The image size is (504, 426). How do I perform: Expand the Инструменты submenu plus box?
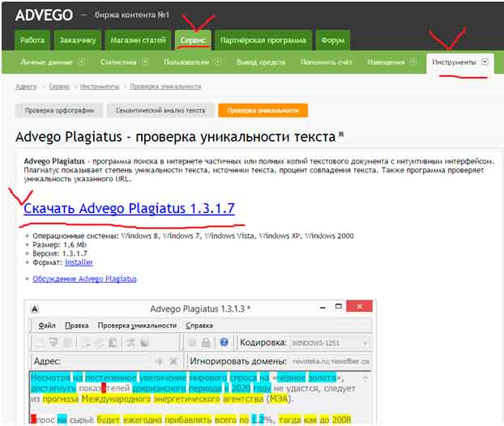point(485,62)
